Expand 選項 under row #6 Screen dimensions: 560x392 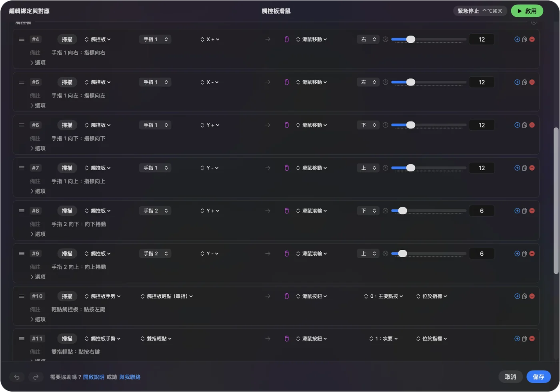pyautogui.click(x=38, y=148)
